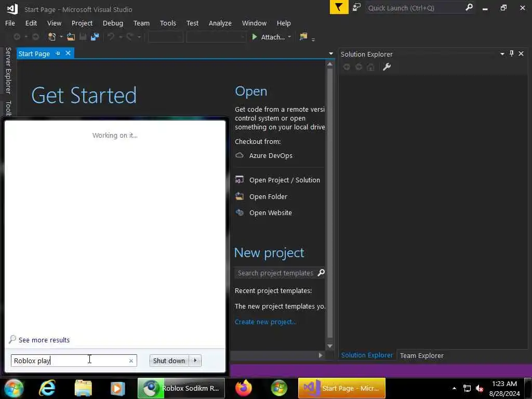
Task: Open the Debug menu
Action: 113,23
